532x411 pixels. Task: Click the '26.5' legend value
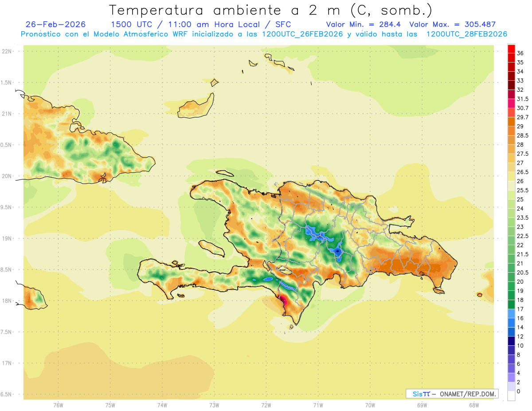pos(523,172)
